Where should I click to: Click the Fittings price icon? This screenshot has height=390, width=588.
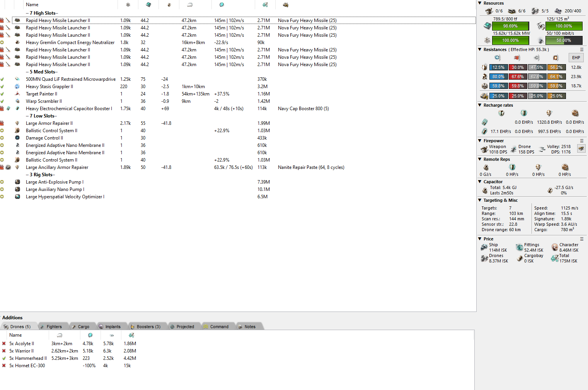[519, 247]
